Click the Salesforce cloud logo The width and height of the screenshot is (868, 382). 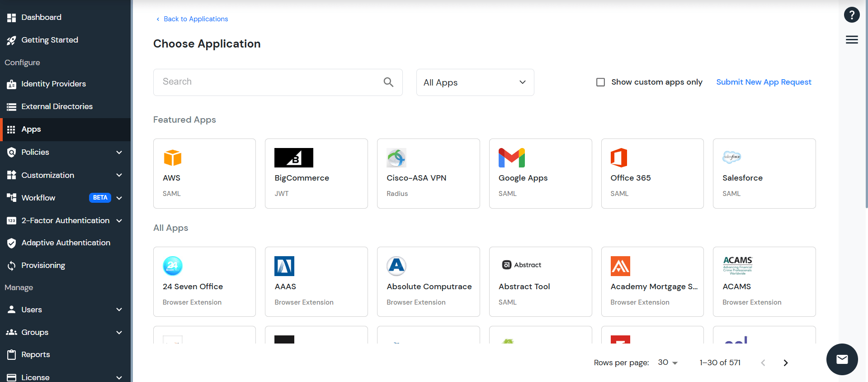731,157
